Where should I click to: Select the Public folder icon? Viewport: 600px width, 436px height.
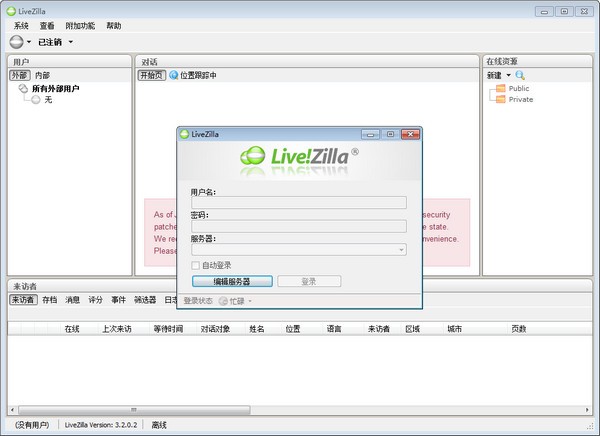tap(497, 89)
